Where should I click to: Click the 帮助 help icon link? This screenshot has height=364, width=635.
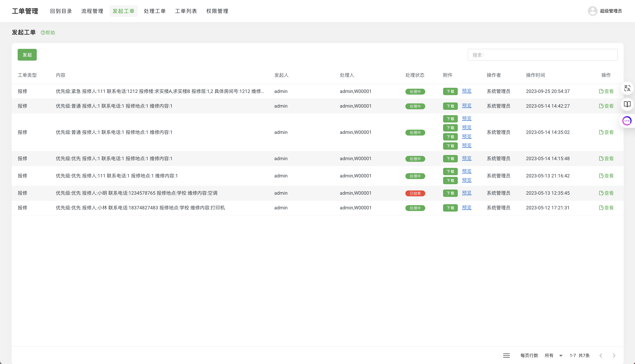click(x=48, y=33)
